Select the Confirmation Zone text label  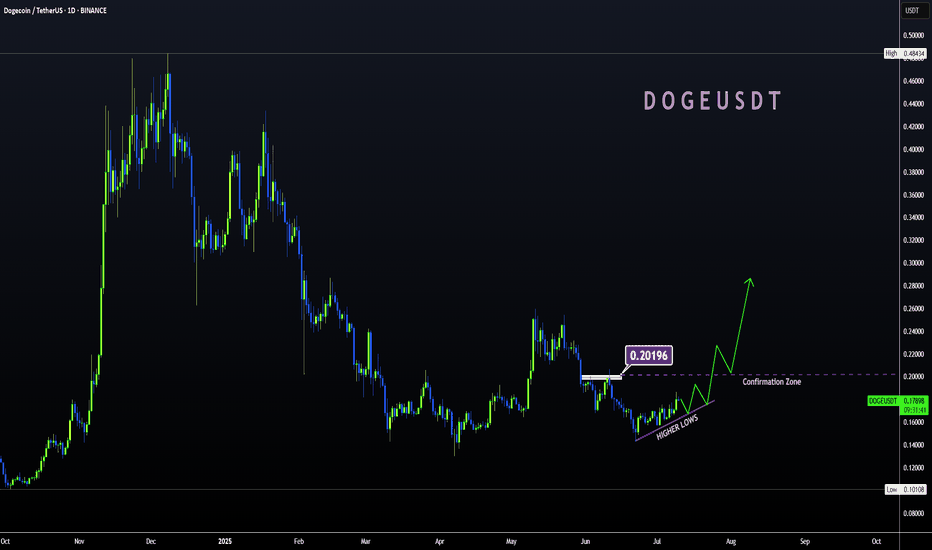(772, 382)
